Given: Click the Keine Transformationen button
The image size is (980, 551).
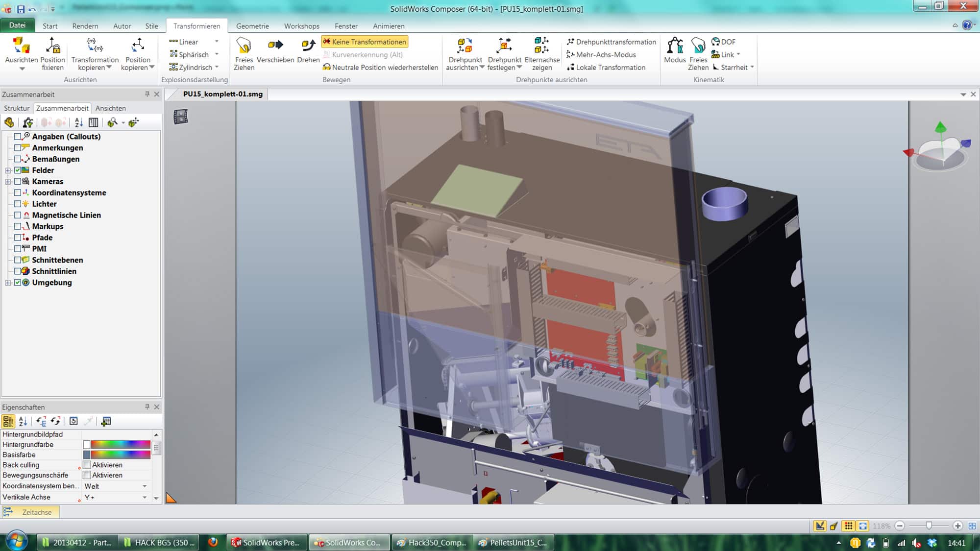Looking at the screenshot, I should pyautogui.click(x=365, y=41).
